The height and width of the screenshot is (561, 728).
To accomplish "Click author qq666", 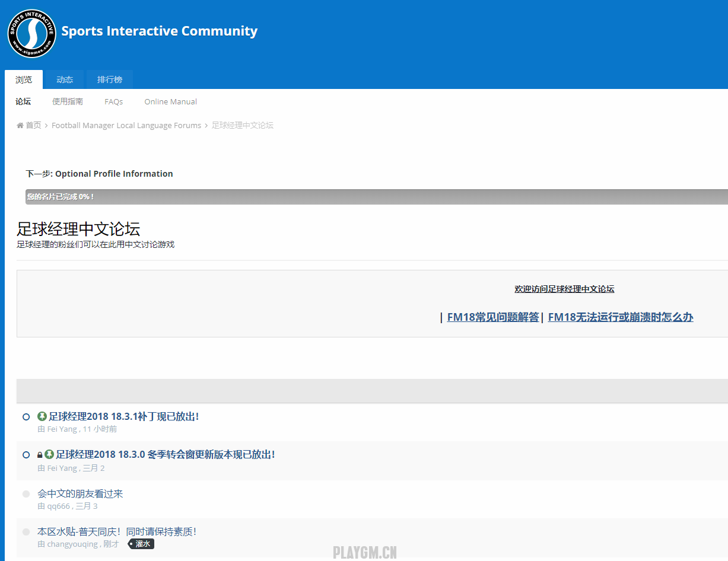I will pos(59,506).
